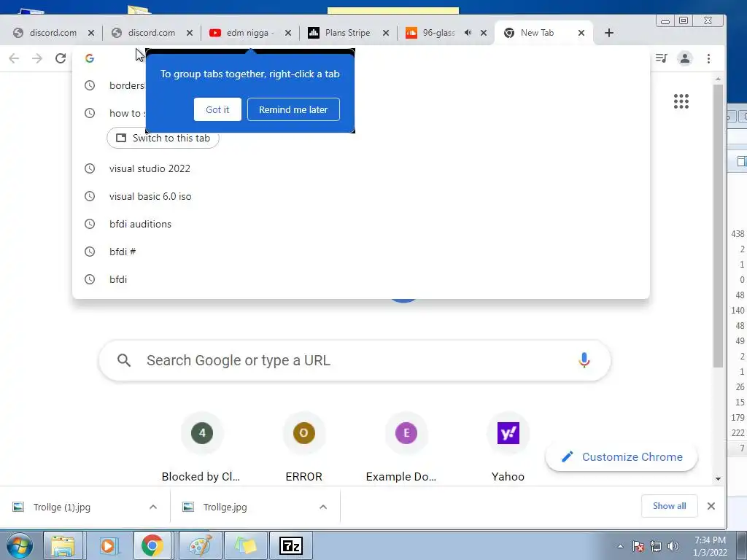Reload the page with the refresh icon
The width and height of the screenshot is (747, 560).
[60, 58]
